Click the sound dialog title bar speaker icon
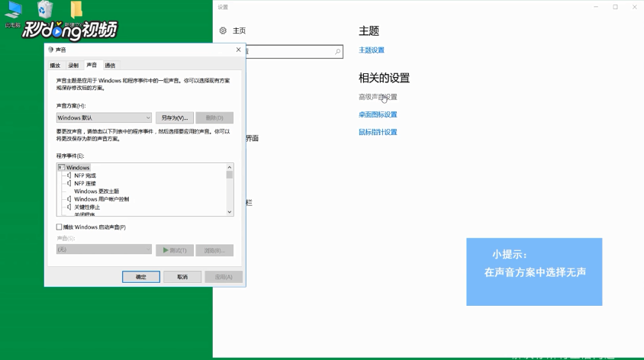This screenshot has width=644, height=360. [x=50, y=50]
